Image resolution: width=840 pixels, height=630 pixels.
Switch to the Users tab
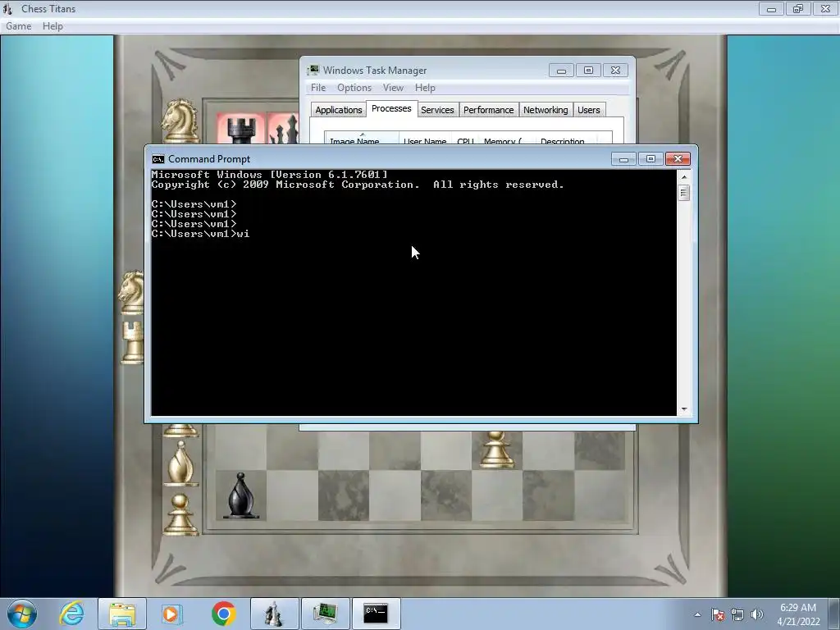click(x=589, y=110)
